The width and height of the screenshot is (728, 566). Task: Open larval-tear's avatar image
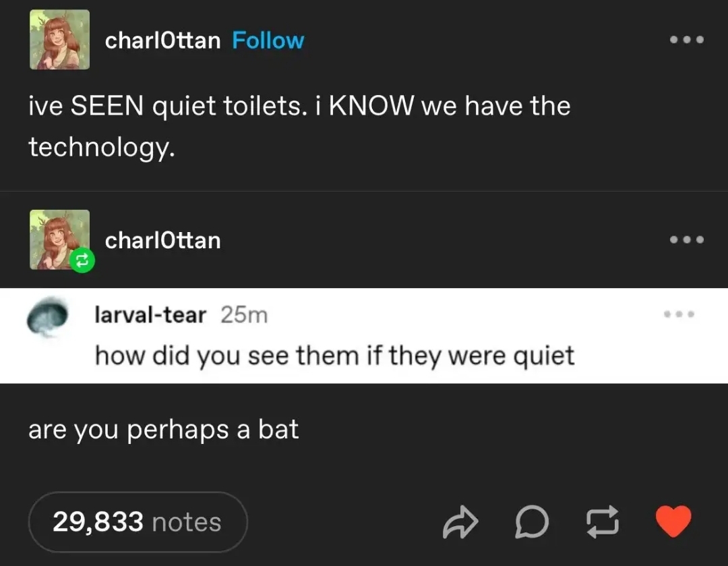pyautogui.click(x=47, y=316)
